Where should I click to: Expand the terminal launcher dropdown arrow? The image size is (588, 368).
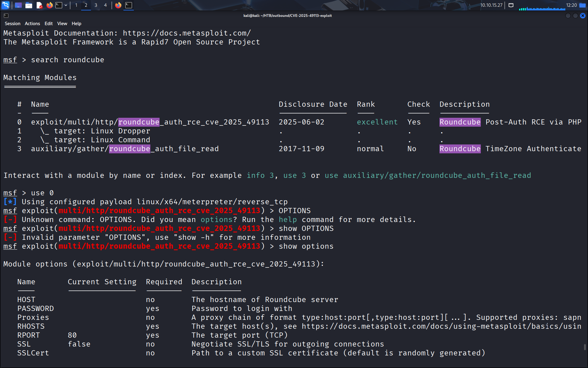[66, 5]
